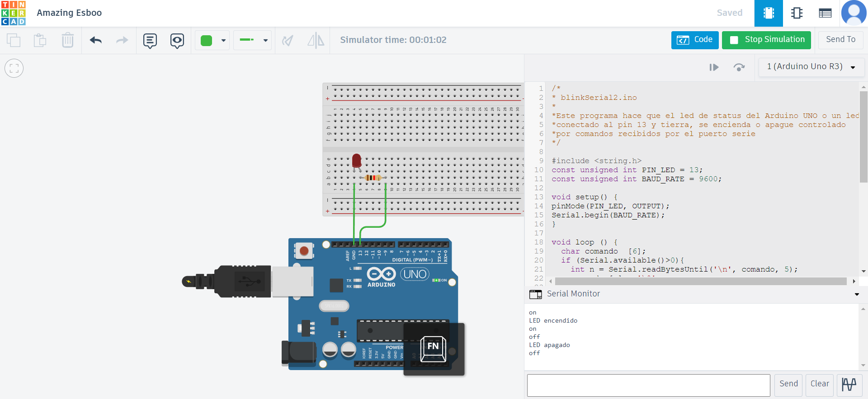This screenshot has width=868, height=399.
Task: Clear the serial monitor output
Action: (x=819, y=384)
